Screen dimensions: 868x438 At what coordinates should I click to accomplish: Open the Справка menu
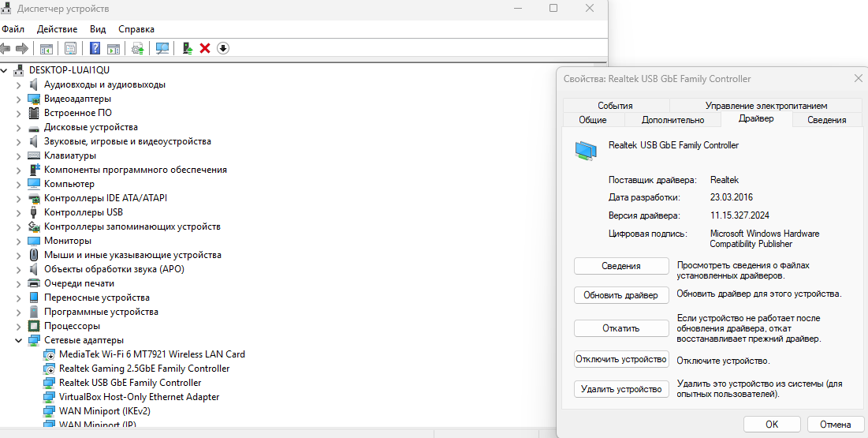pos(136,29)
